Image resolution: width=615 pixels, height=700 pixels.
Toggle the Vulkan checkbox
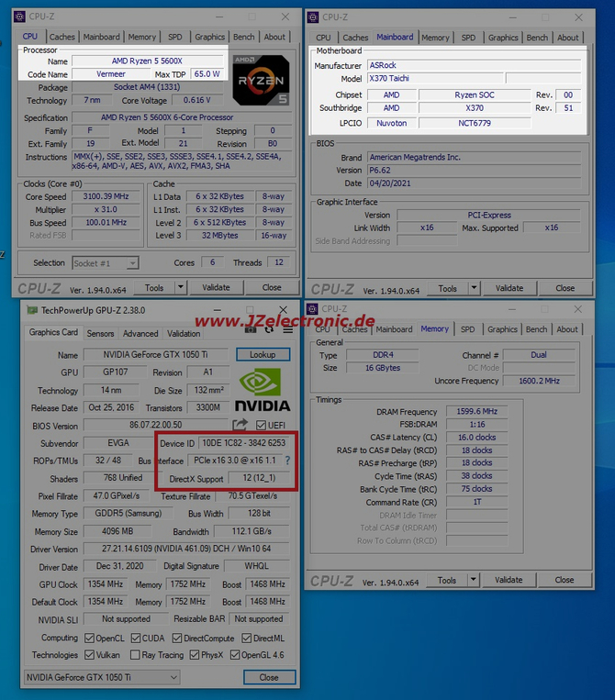[89, 654]
